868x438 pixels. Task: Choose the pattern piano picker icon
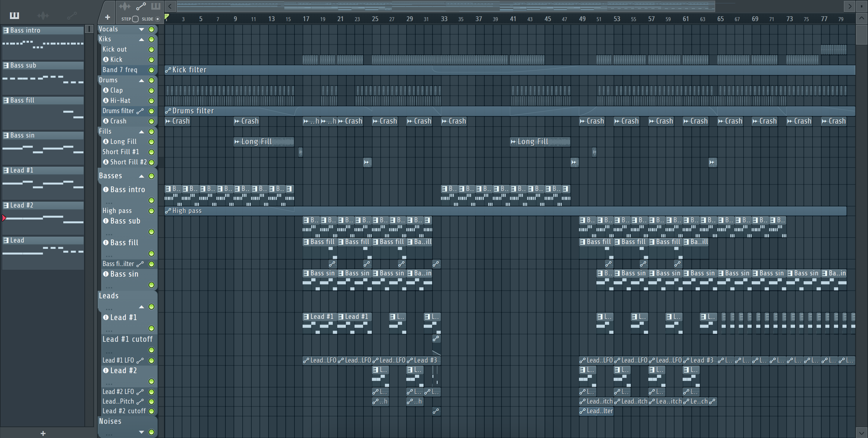point(156,6)
